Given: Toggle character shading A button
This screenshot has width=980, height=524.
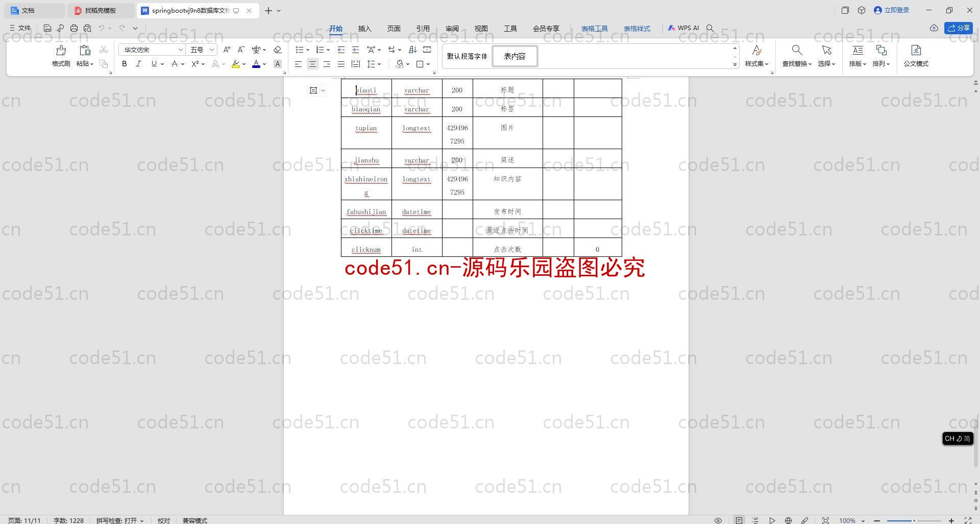Looking at the screenshot, I should point(278,64).
